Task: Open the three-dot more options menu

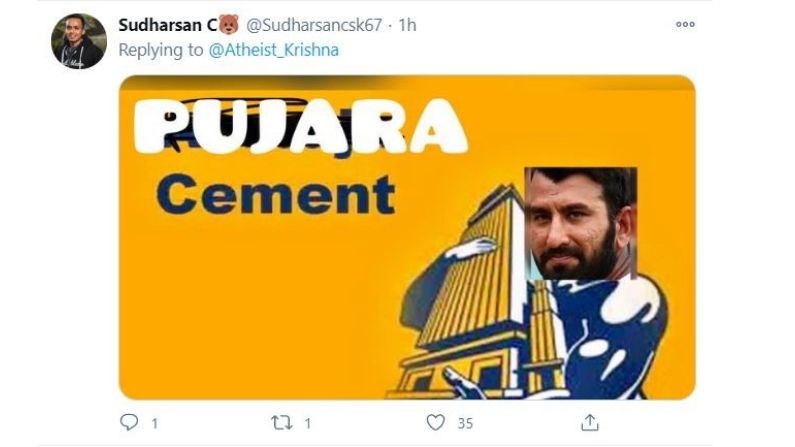Action: (685, 24)
